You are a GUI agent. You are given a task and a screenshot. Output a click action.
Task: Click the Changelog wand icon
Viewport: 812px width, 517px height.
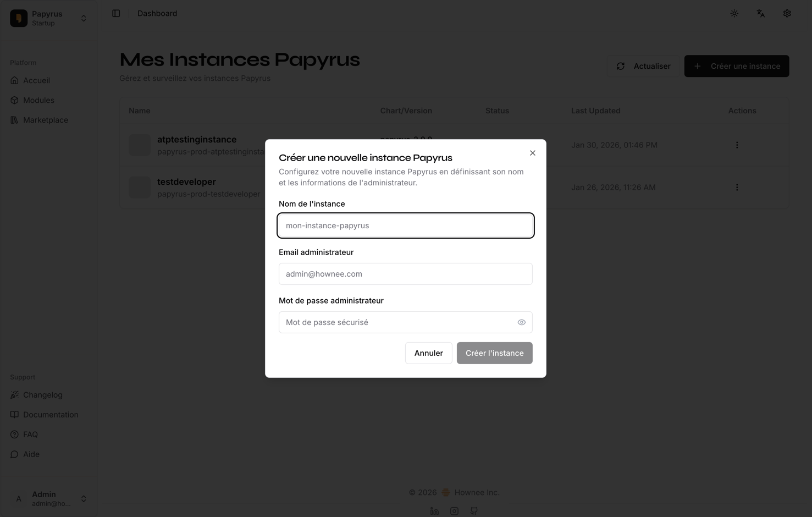click(x=14, y=394)
